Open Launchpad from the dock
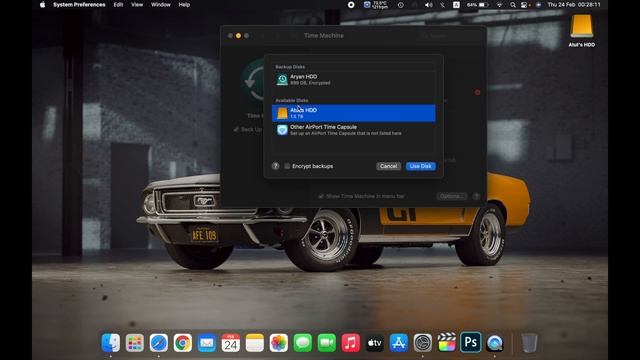This screenshot has height=360, width=640. pos(135,343)
